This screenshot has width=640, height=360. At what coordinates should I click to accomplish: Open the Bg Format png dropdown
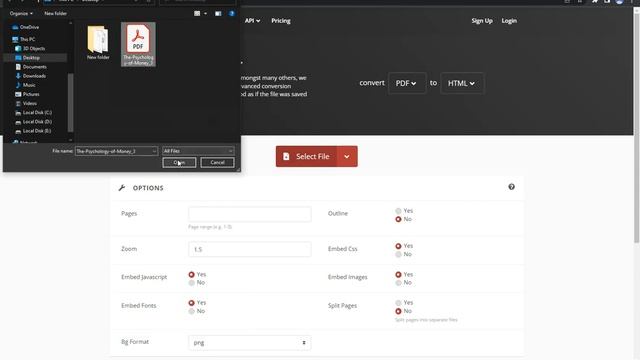tap(250, 343)
